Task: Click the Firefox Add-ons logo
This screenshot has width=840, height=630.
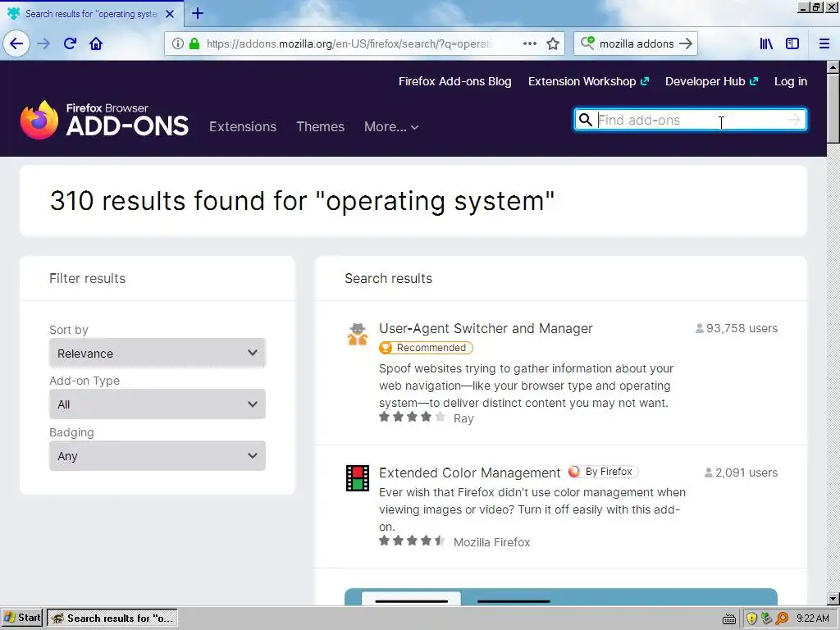Action: [104, 120]
